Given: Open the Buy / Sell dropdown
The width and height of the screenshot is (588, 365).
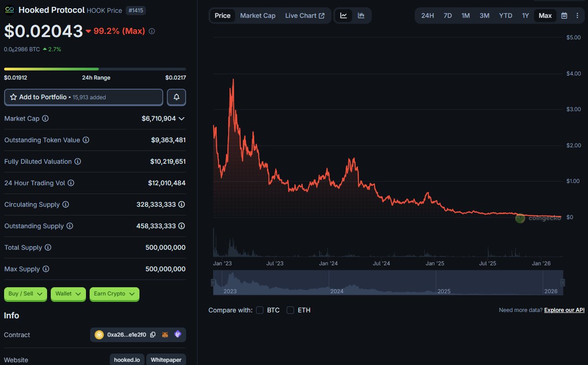Looking at the screenshot, I should pos(26,294).
